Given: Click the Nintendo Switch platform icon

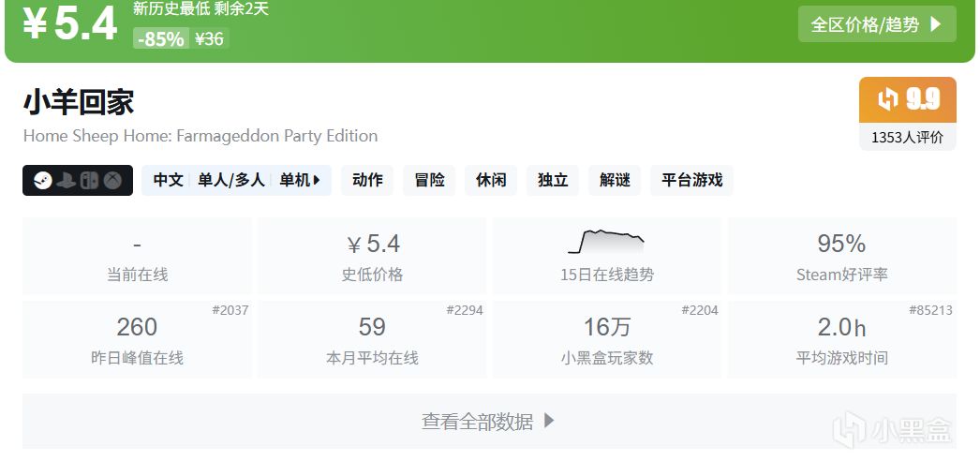Looking at the screenshot, I should (89, 181).
